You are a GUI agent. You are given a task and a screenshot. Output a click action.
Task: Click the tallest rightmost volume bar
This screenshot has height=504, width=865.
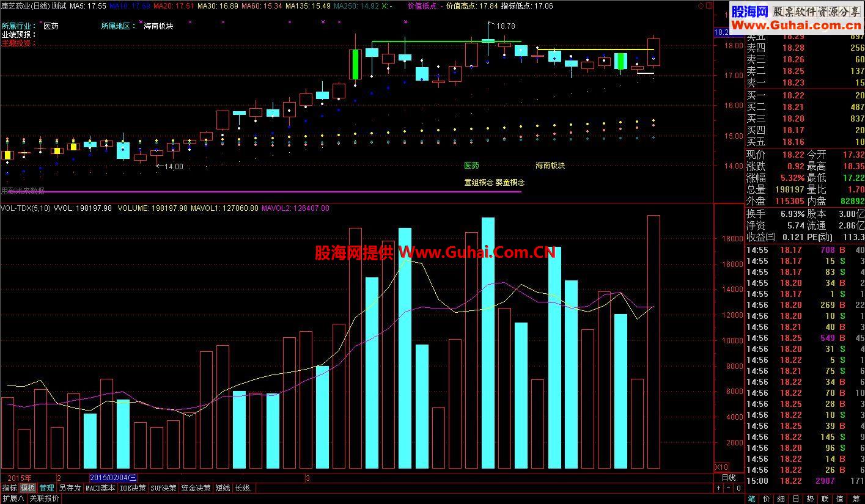[653, 341]
